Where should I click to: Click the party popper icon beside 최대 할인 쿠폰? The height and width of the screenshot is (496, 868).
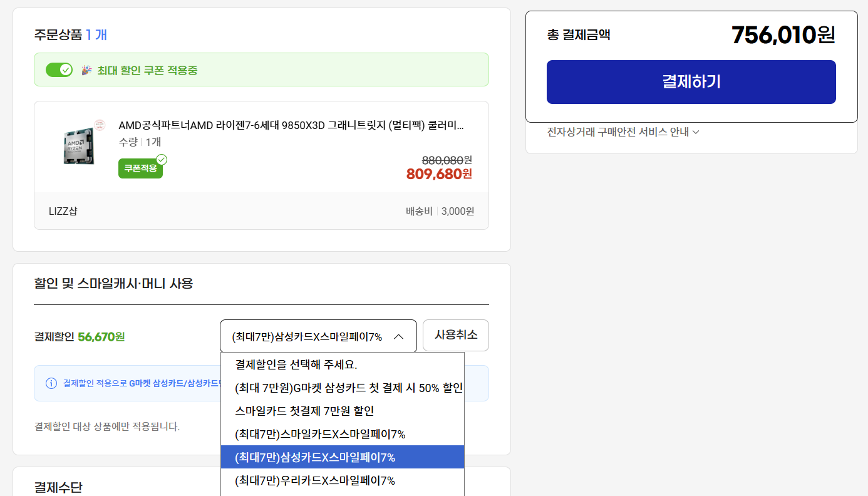(86, 70)
